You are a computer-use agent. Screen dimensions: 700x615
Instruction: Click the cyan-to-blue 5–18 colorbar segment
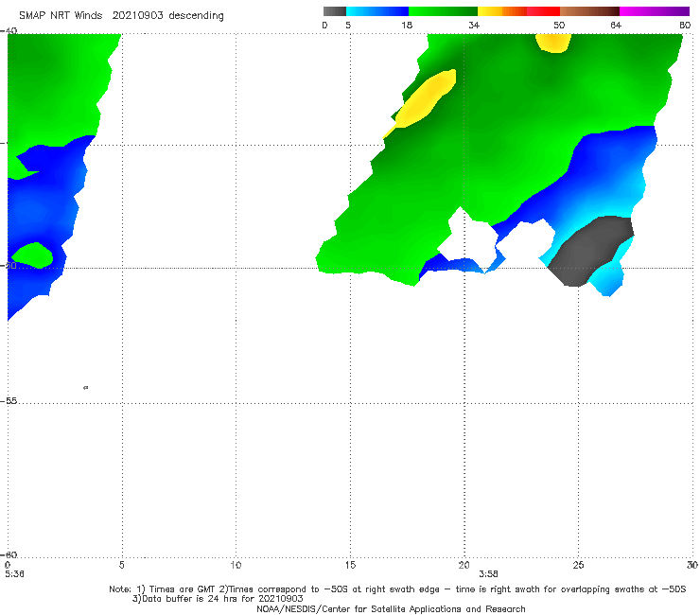click(x=377, y=11)
